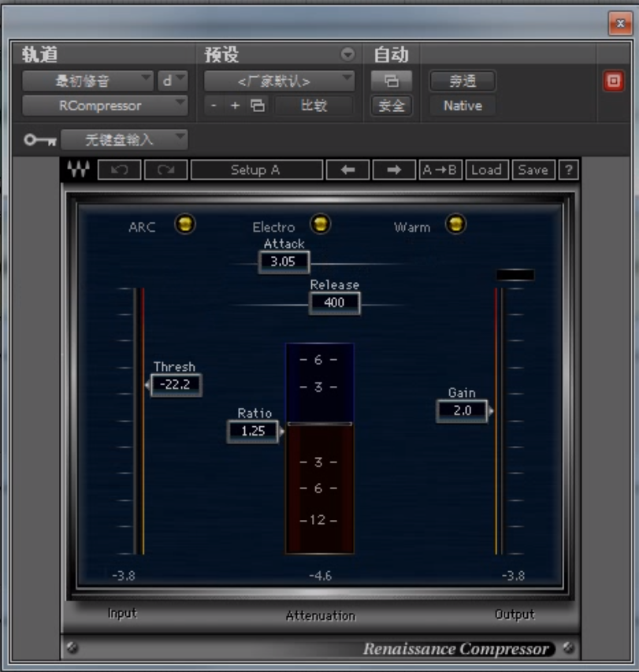Click the Waves logo icon
Image resolution: width=639 pixels, height=672 pixels.
(x=78, y=170)
